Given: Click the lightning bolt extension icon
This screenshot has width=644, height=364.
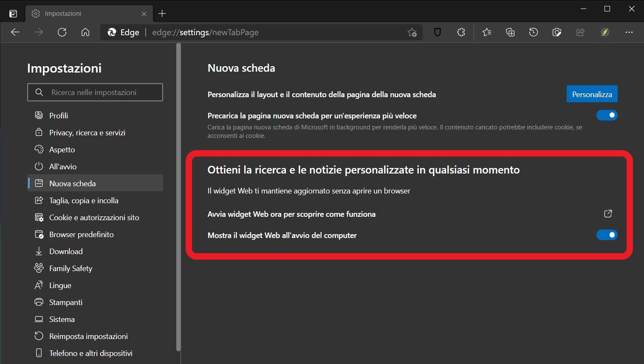Looking at the screenshot, I should click(605, 32).
